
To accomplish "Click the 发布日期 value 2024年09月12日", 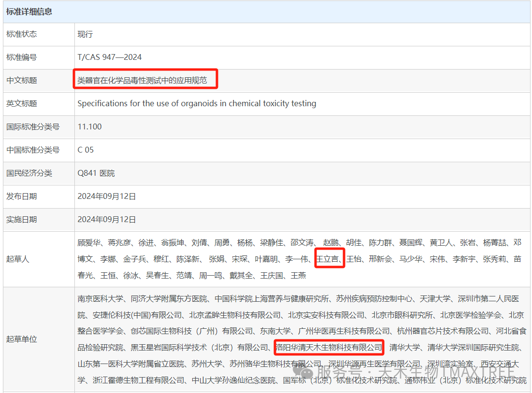I will (107, 196).
